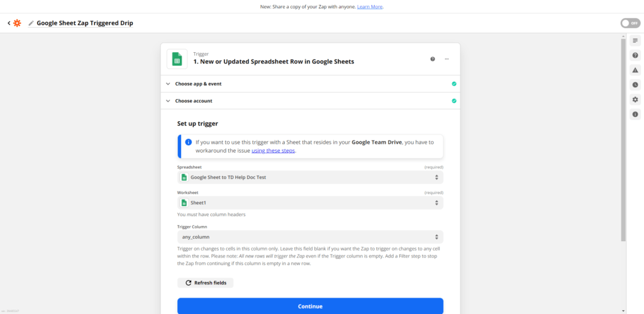Viewport: 644px width, 314px height.
Task: Click the back arrow next to Zapier logo
Action: coord(9,23)
